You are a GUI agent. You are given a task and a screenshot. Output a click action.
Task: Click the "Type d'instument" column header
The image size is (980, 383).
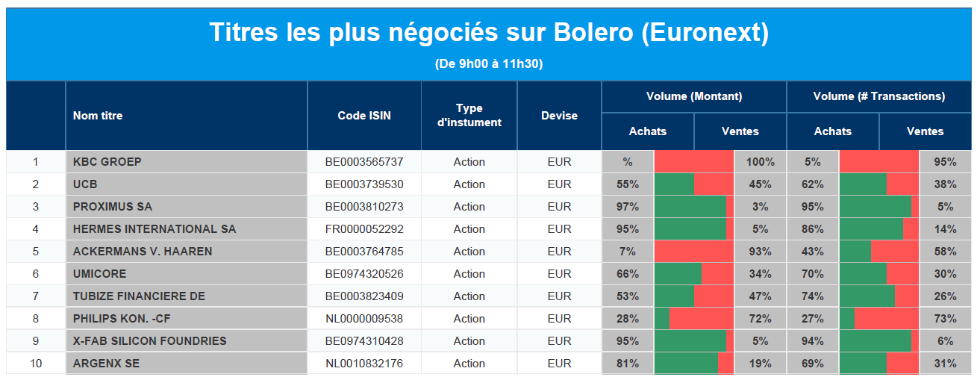[x=469, y=116]
